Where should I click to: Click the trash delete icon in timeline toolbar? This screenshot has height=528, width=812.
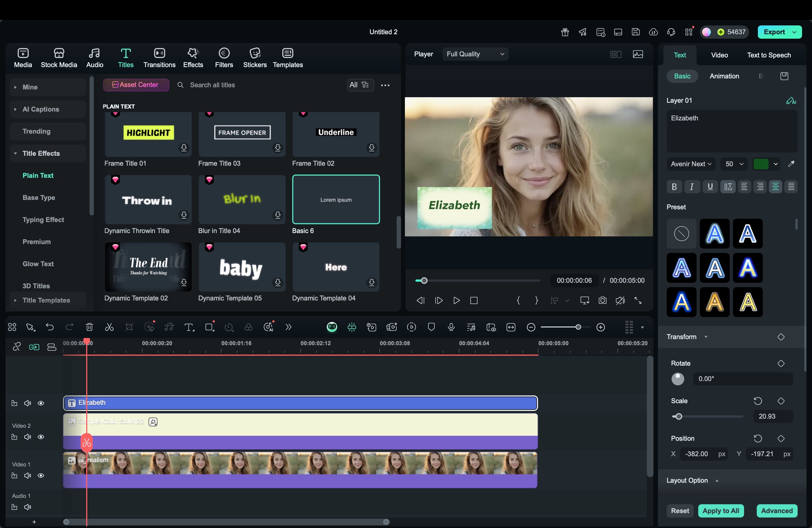tap(89, 328)
